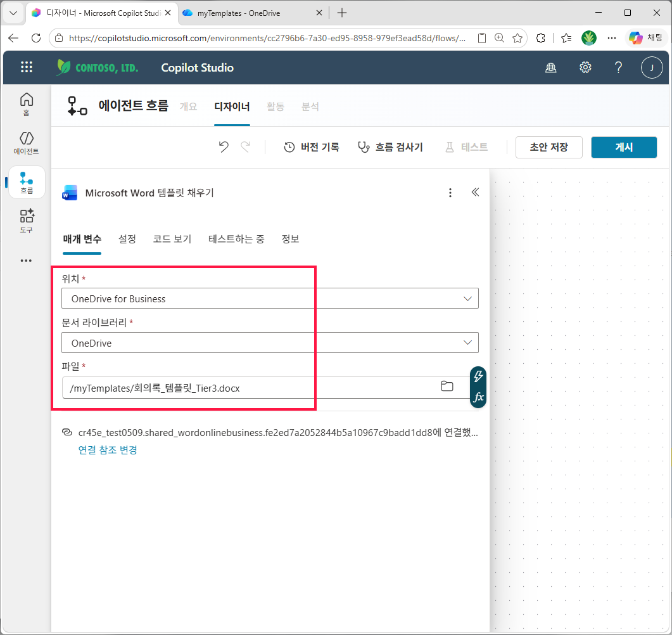Open the environment globe icon in header
Screen dimensions: 672x635
coord(551,67)
